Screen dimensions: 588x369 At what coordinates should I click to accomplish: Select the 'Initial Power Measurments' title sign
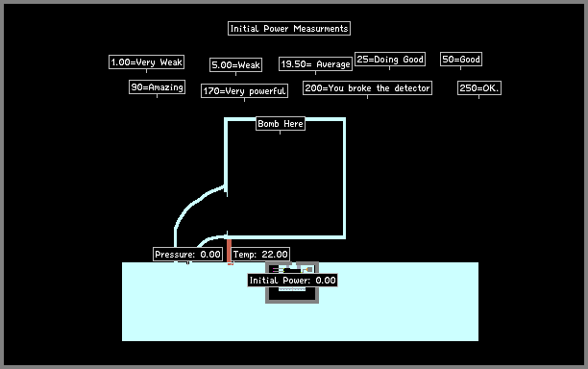[289, 29]
